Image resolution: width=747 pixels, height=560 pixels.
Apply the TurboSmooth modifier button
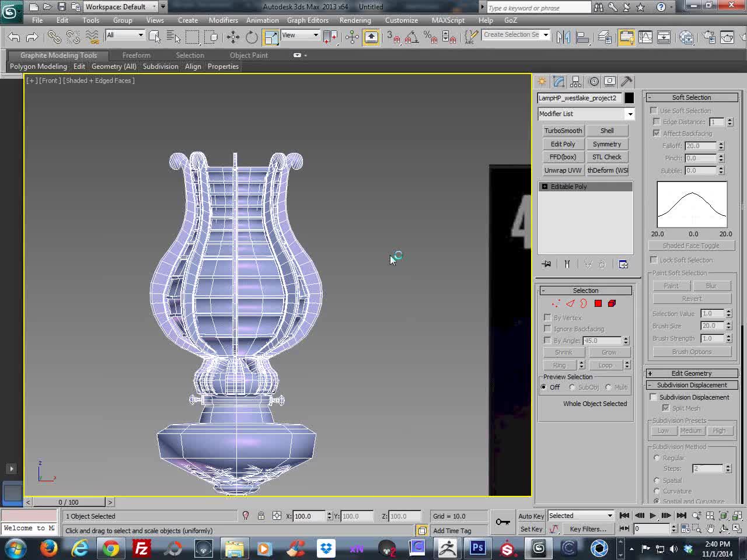click(563, 131)
